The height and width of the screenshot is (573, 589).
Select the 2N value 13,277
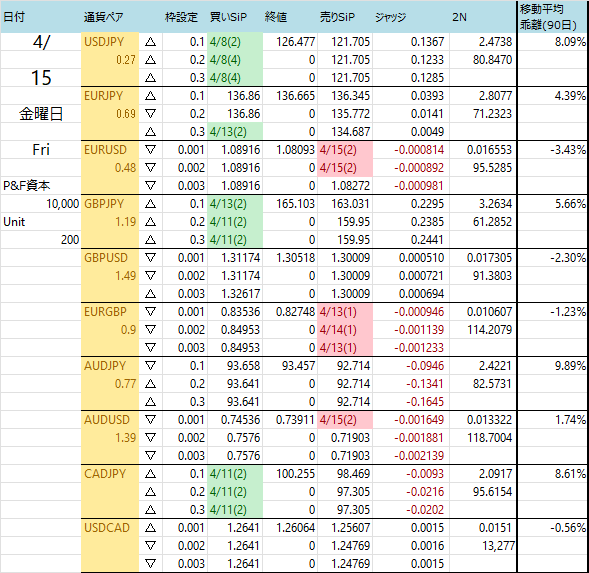tap(483, 546)
